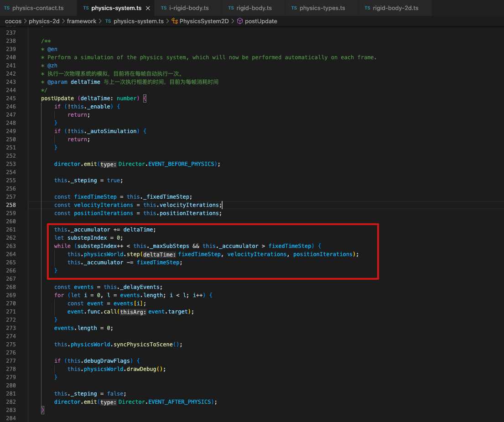Click the TS file icon in breadcrumb
The width and height of the screenshot is (504, 422).
108,21
